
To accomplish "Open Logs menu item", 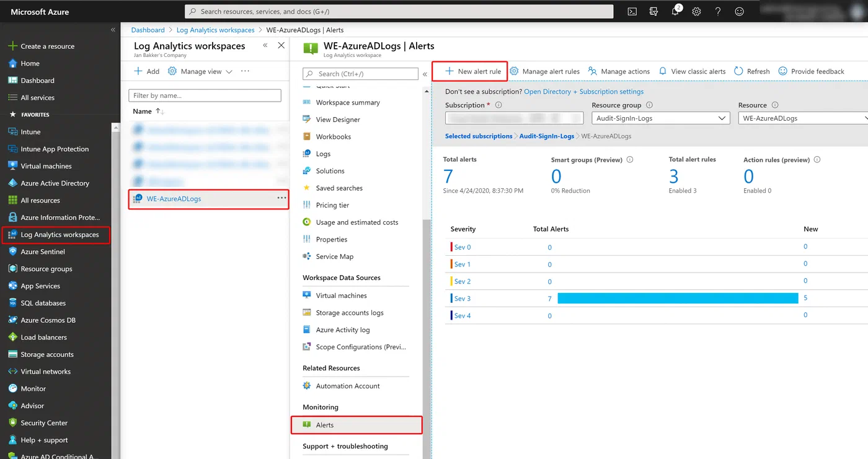I will tap(323, 154).
